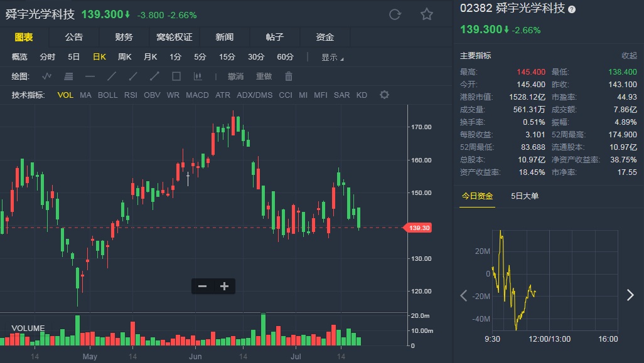Open the 5日大单 tab
Image resolution: width=644 pixels, height=363 pixels.
[525, 196]
